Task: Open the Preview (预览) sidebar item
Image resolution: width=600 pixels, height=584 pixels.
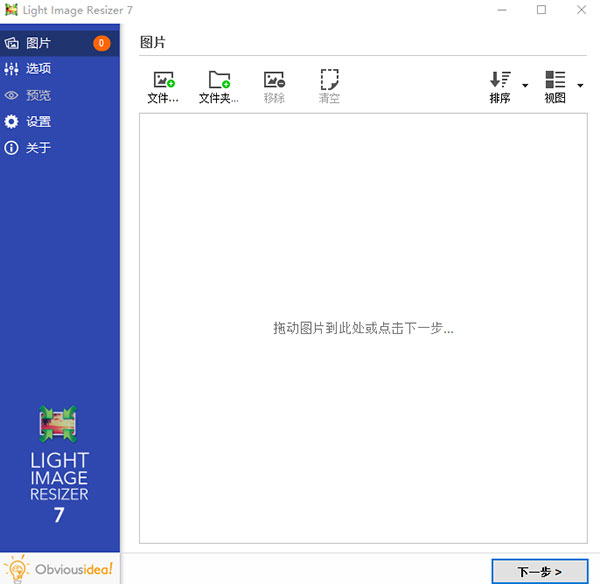Action: click(x=40, y=96)
